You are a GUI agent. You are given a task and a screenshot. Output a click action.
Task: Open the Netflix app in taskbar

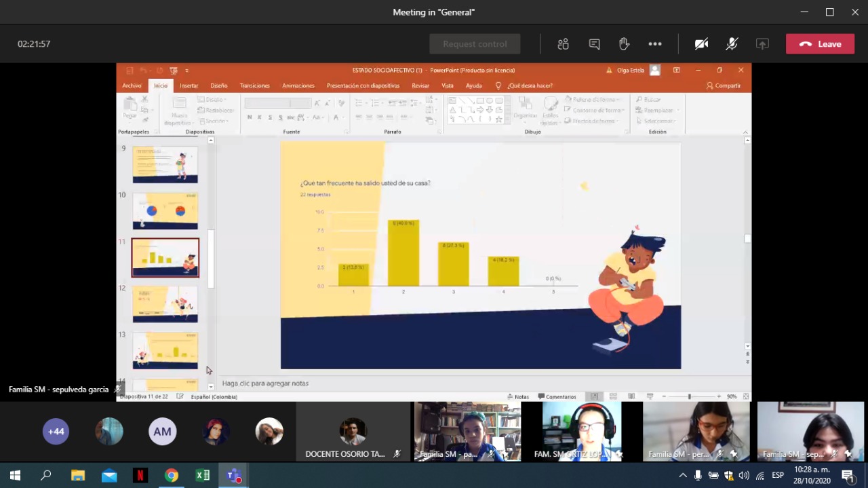[140, 476]
